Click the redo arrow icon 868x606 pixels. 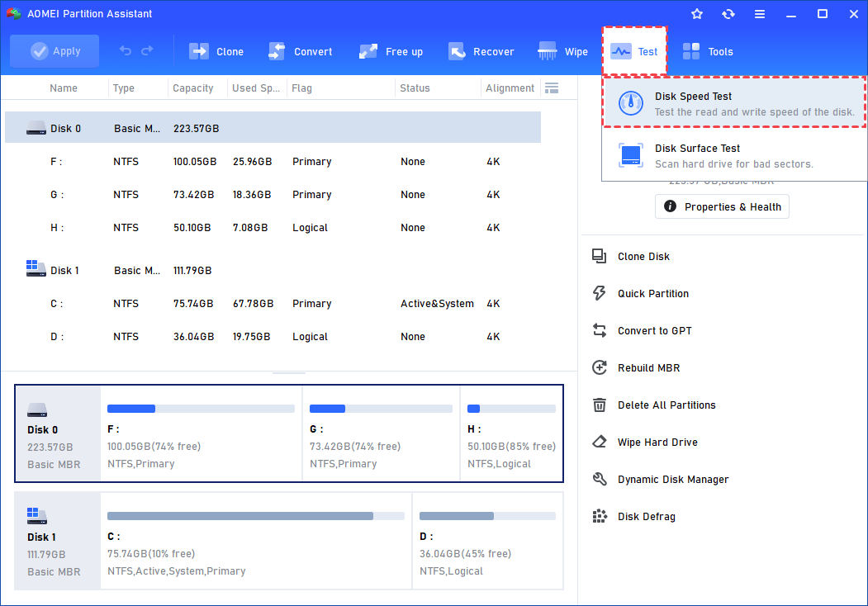pos(147,51)
